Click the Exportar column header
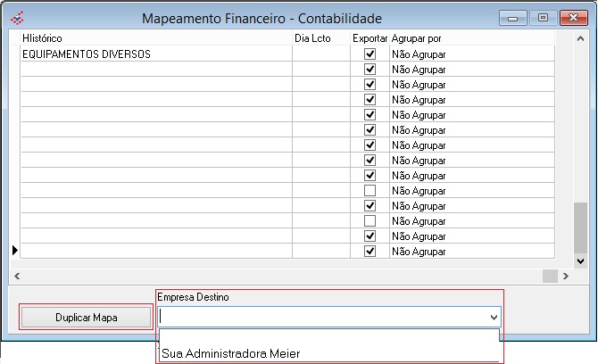 pos(370,38)
